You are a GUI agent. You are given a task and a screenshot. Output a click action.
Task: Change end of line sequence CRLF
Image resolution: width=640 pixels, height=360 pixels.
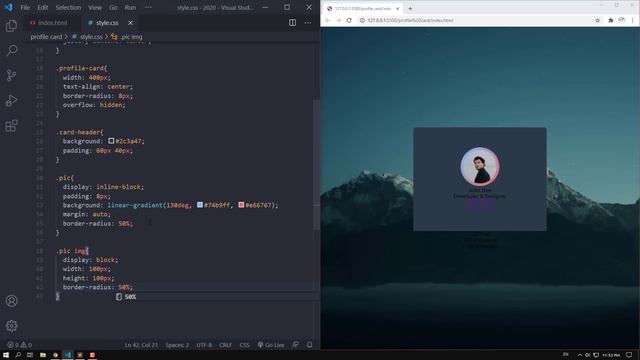[225, 345]
